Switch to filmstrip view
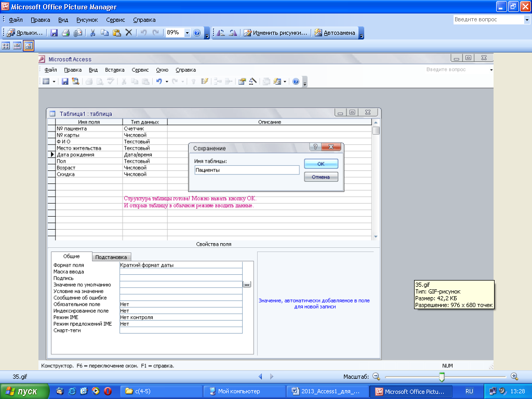Image resolution: width=532 pixels, height=399 pixels. point(17,46)
